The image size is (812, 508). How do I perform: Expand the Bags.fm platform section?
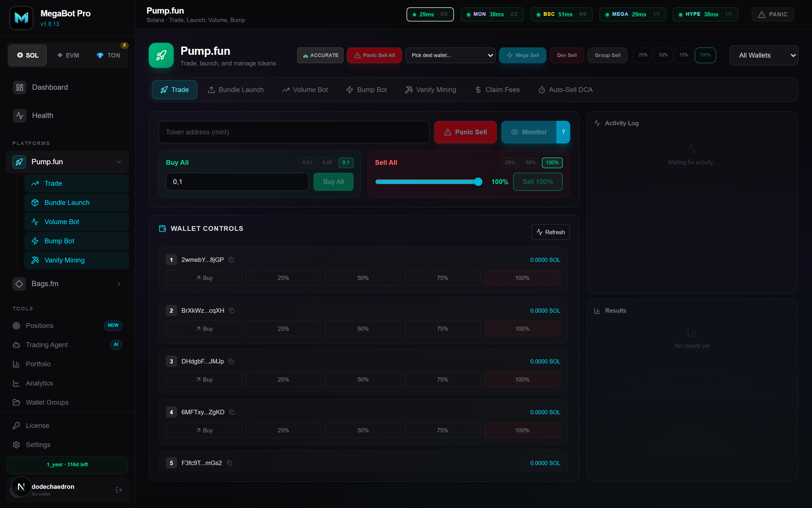pos(119,284)
